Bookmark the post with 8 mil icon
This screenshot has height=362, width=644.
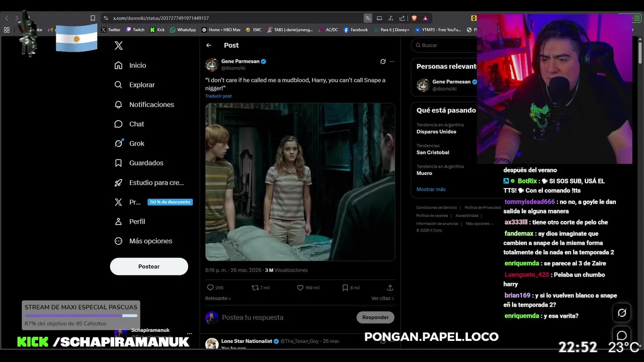(x=345, y=288)
